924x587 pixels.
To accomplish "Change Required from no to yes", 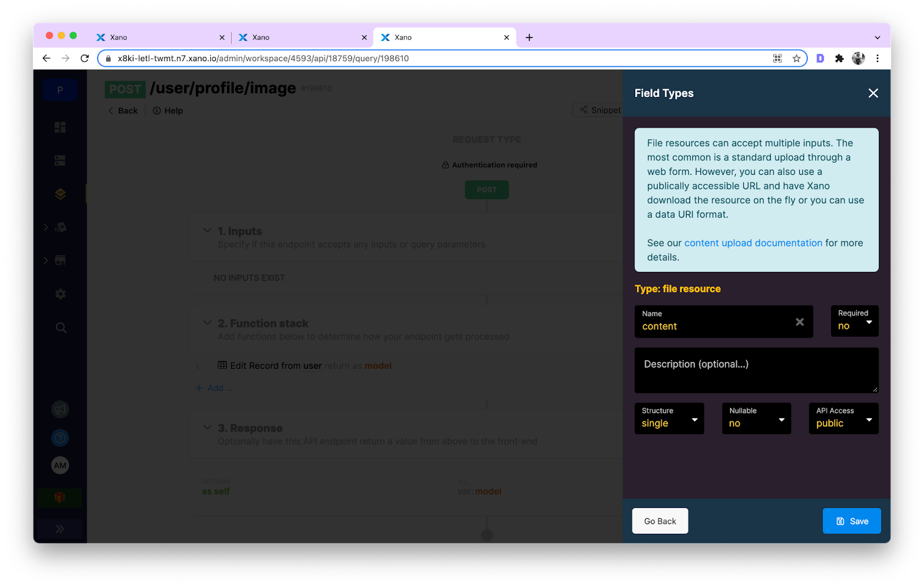I will (854, 321).
